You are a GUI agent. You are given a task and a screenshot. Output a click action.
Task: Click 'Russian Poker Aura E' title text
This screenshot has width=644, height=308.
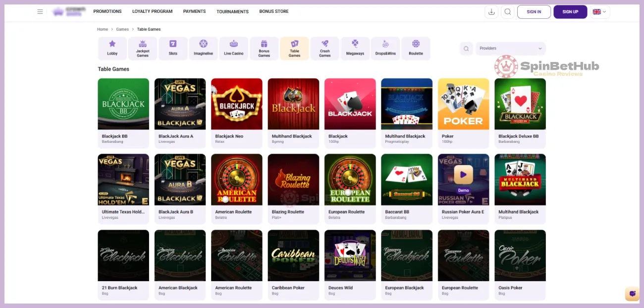click(x=463, y=212)
